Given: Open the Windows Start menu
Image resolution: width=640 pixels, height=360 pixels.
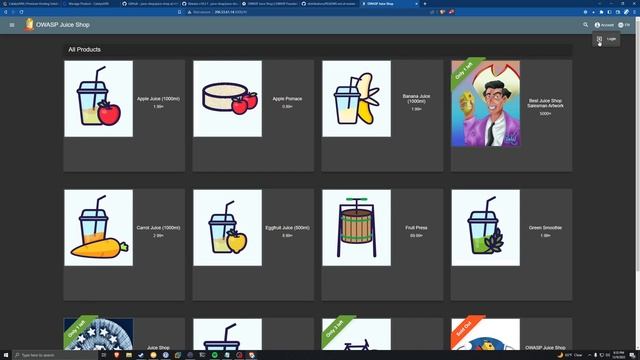Looking at the screenshot, I should [x=6, y=355].
